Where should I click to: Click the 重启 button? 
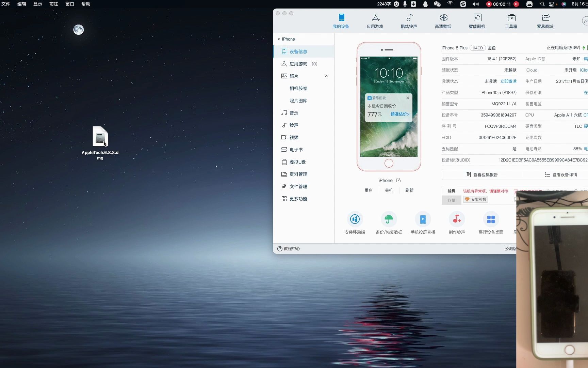tap(369, 190)
